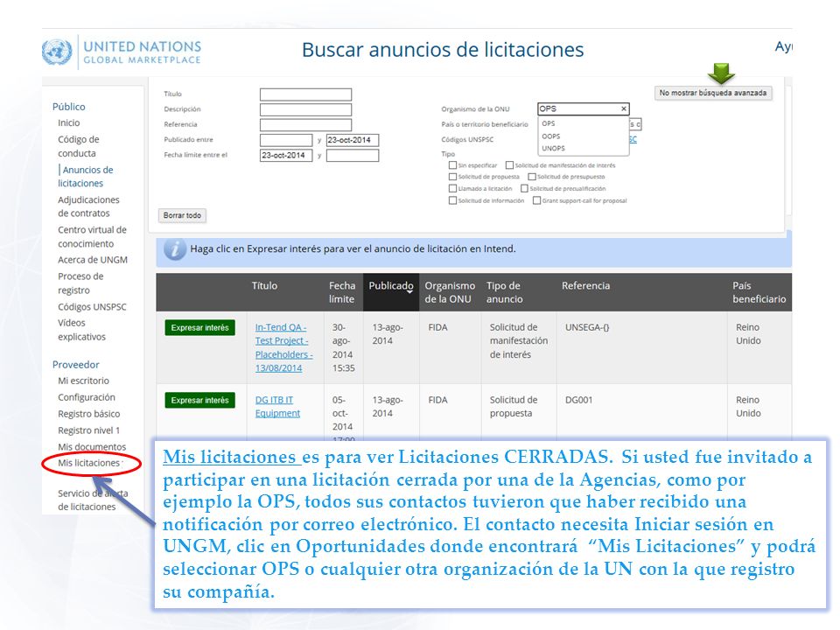Click the UNSEGA-{} reference cell
Image resolution: width=840 pixels, height=630 pixels.
click(x=587, y=327)
